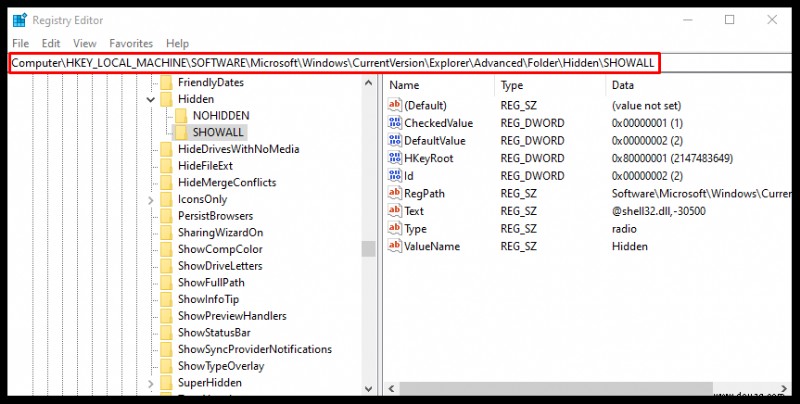Select the ShowFullPath key
Viewport: 800px width, 404px height.
[211, 283]
